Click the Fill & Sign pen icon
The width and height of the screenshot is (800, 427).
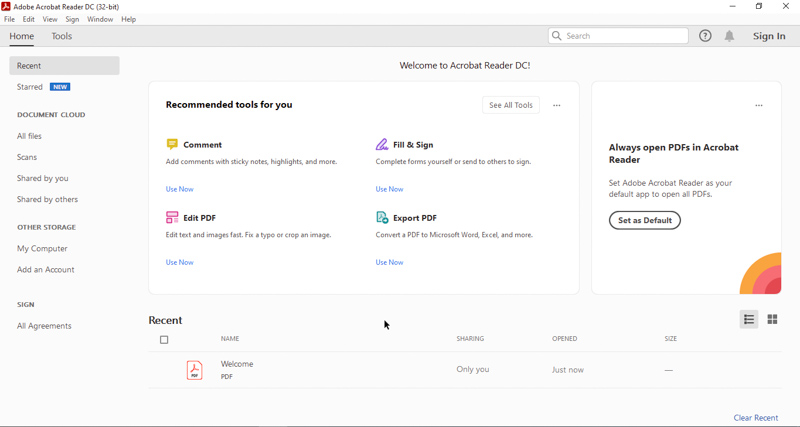click(382, 144)
